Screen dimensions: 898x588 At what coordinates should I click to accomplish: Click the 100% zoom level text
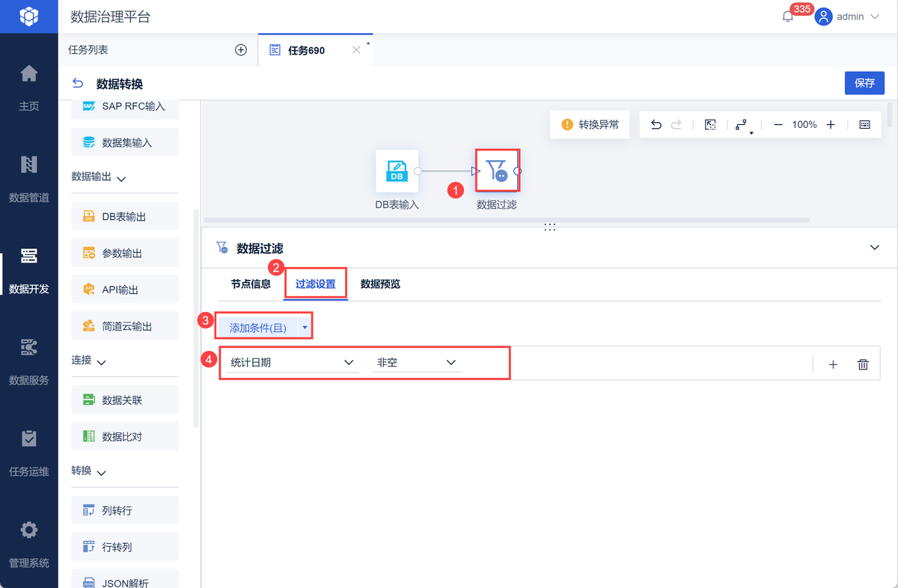pyautogui.click(x=804, y=125)
